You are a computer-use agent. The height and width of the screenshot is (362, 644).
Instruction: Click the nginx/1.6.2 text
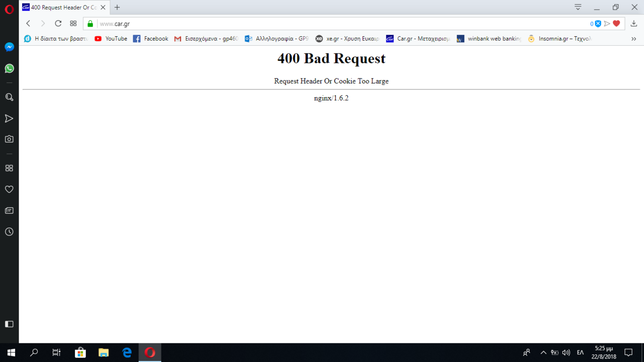[x=331, y=98]
